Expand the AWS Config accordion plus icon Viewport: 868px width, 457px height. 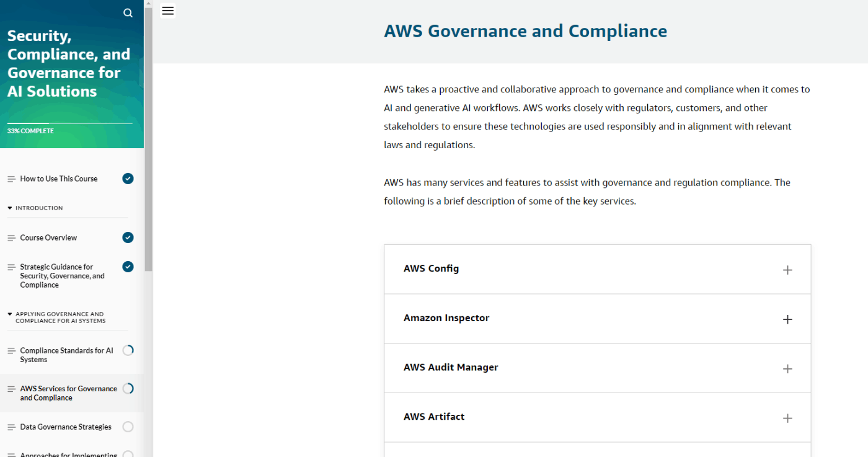[787, 270]
